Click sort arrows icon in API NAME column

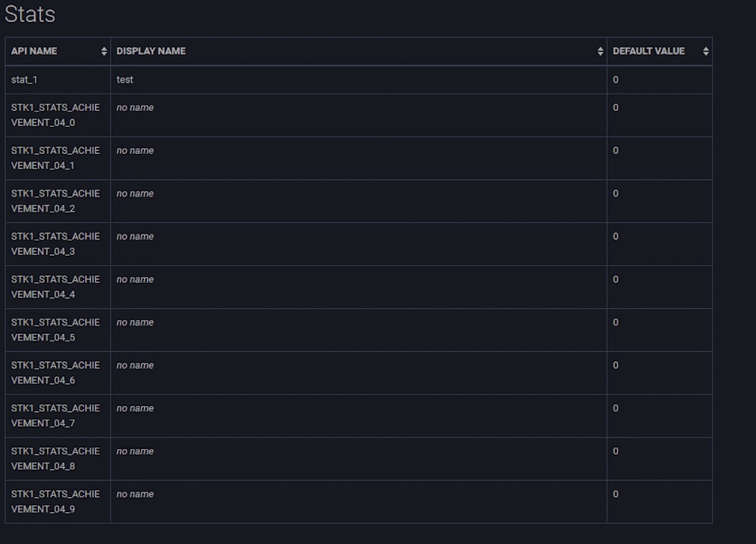click(104, 52)
